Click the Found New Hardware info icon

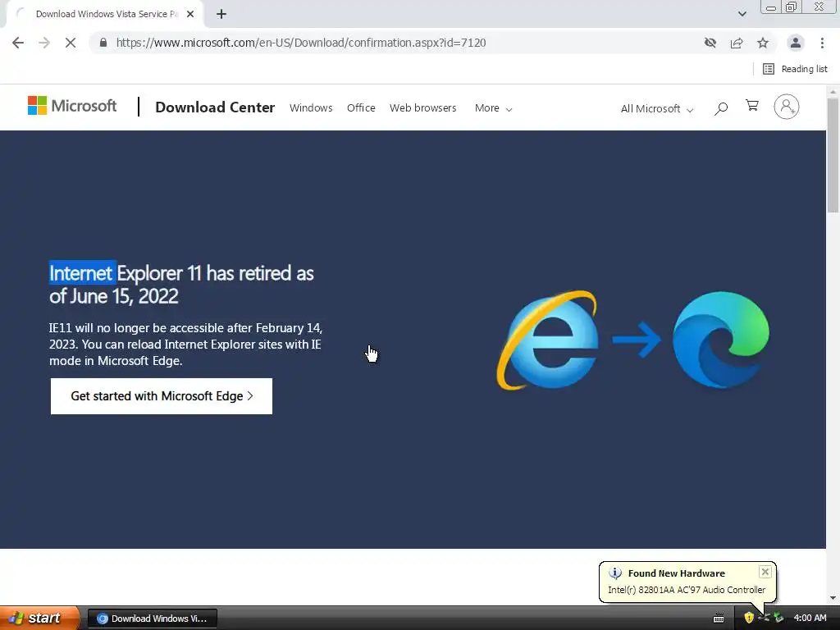click(615, 573)
